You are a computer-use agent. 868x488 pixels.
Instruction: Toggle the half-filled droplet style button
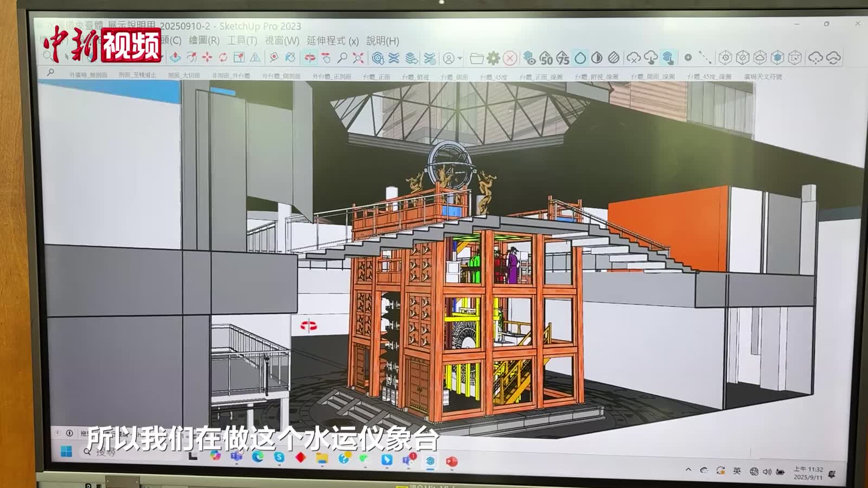[597, 57]
